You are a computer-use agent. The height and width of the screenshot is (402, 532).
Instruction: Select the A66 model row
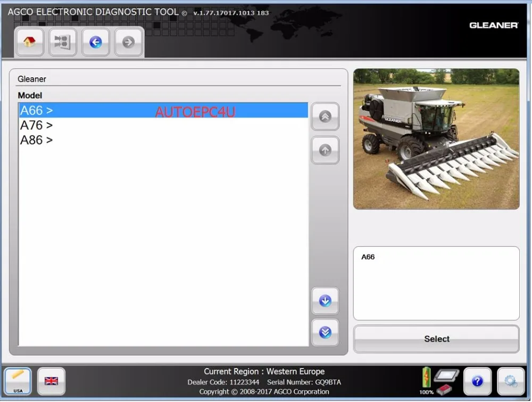pyautogui.click(x=163, y=110)
